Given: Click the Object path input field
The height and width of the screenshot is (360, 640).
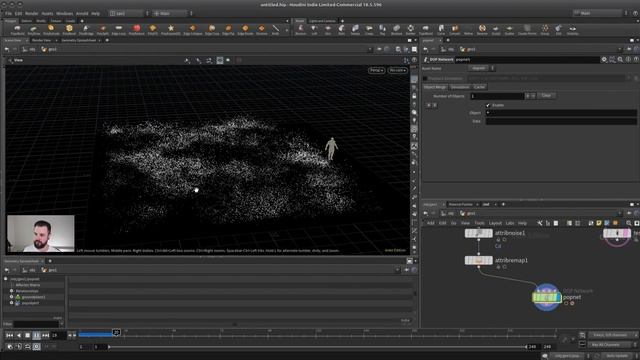Looking at the screenshot, I should click(x=561, y=113).
